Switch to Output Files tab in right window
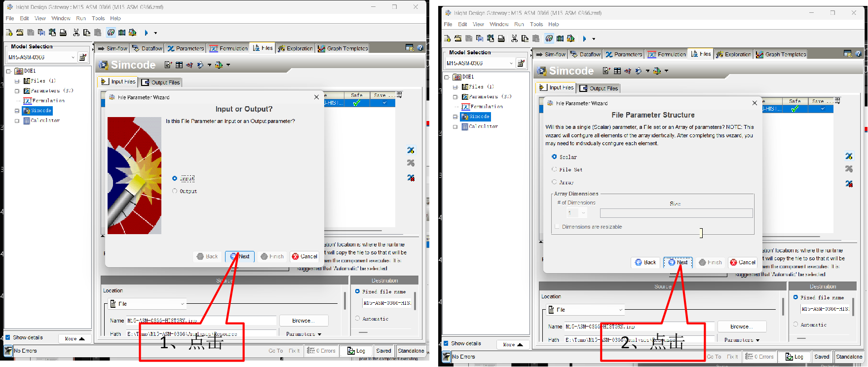 598,88
